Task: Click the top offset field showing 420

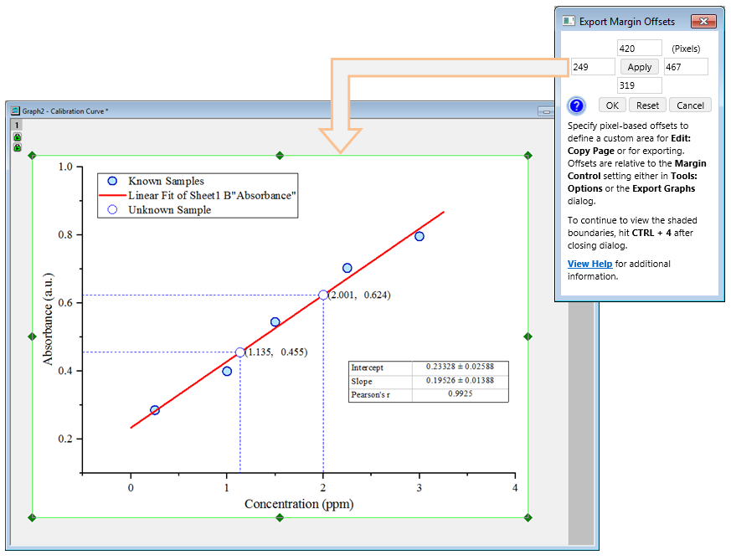Action: [x=639, y=49]
